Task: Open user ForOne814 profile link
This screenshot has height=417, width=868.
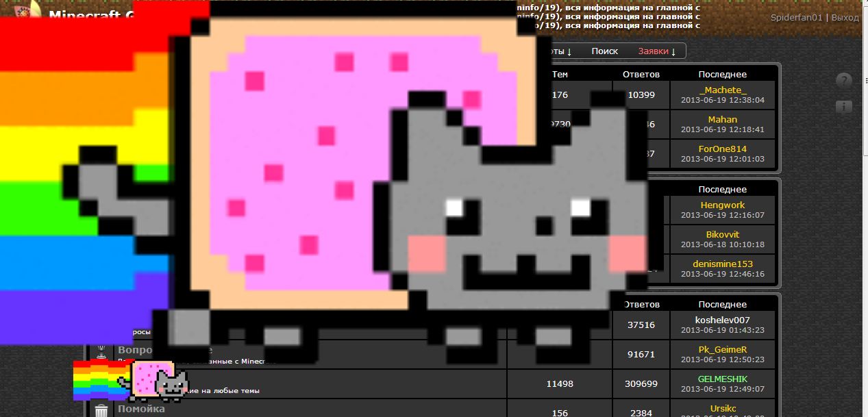Action: tap(723, 149)
